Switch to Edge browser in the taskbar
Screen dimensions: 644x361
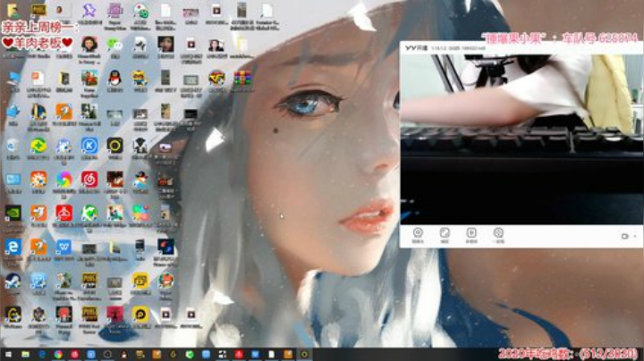click(x=42, y=355)
